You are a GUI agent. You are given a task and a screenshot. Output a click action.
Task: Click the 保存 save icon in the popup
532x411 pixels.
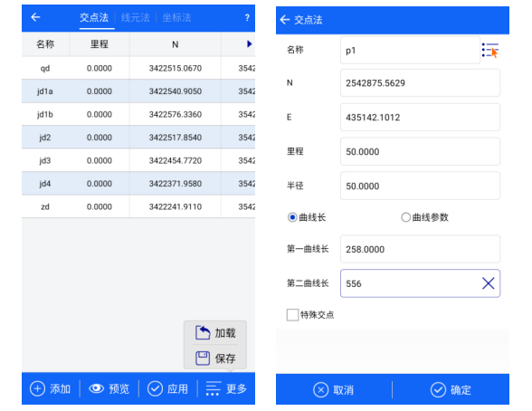tap(203, 358)
